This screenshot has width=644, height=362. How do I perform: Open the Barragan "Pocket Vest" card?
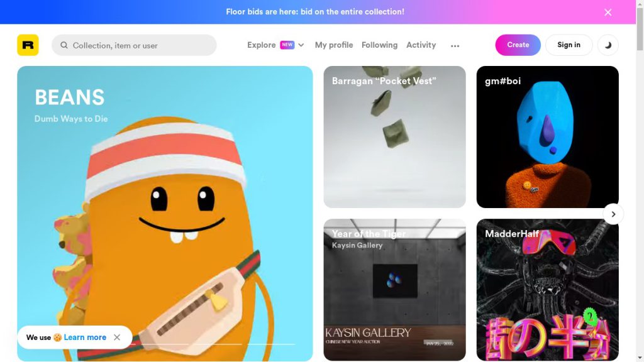tap(395, 137)
